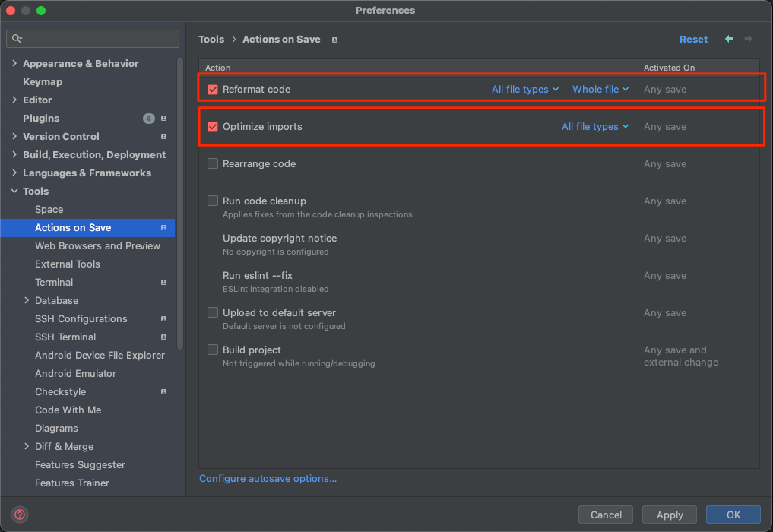Viewport: 773px width, 532px height.
Task: Open Web Browsers and Preview settings
Action: tap(97, 246)
